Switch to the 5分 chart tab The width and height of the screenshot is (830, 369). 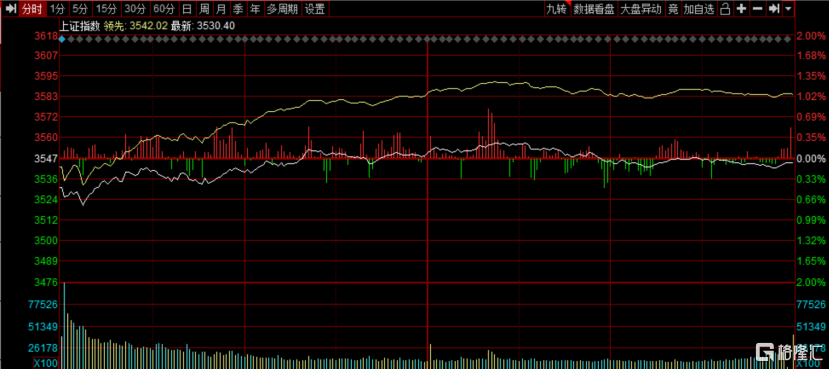pyautogui.click(x=80, y=8)
